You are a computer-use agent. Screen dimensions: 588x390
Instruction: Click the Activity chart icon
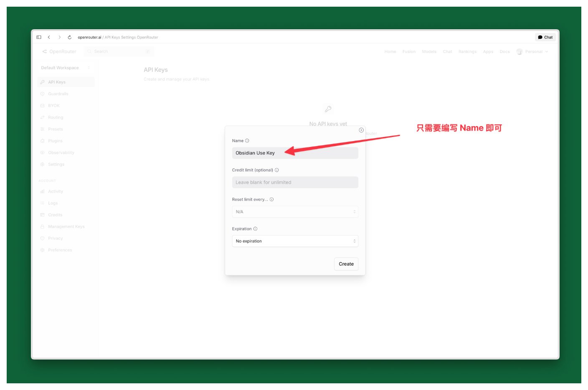42,191
